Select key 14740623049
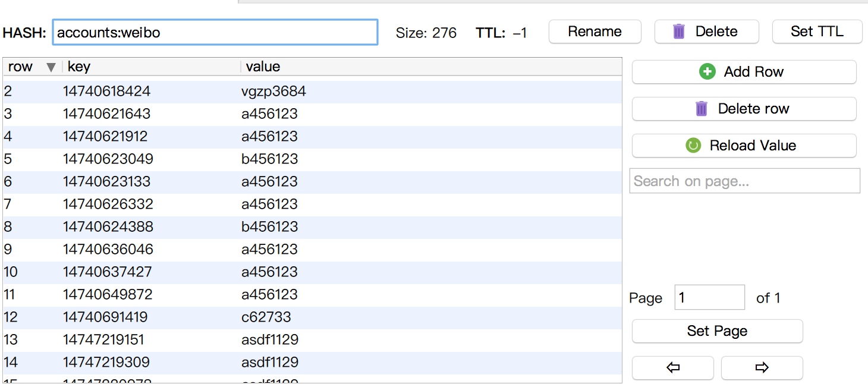The image size is (868, 384). pyautogui.click(x=108, y=159)
